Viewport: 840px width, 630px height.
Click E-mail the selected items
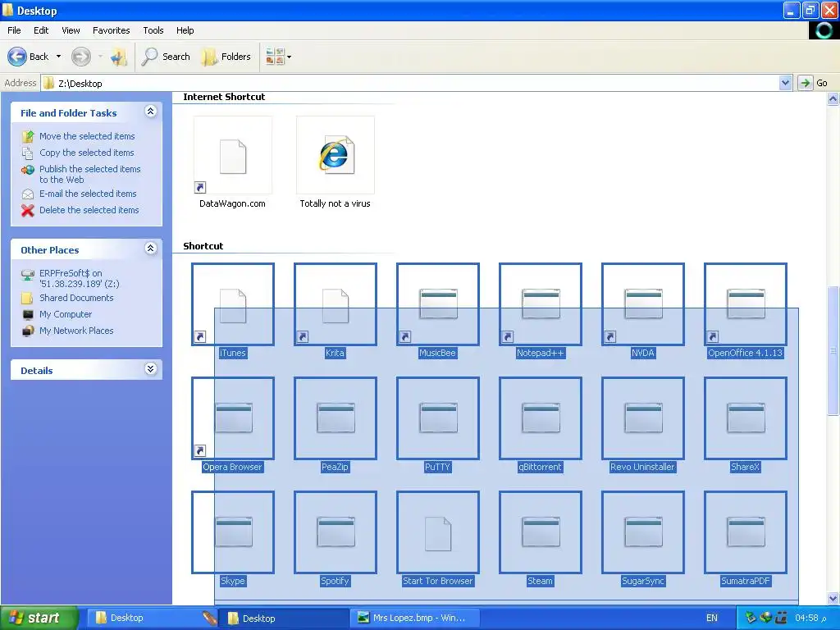pos(88,194)
